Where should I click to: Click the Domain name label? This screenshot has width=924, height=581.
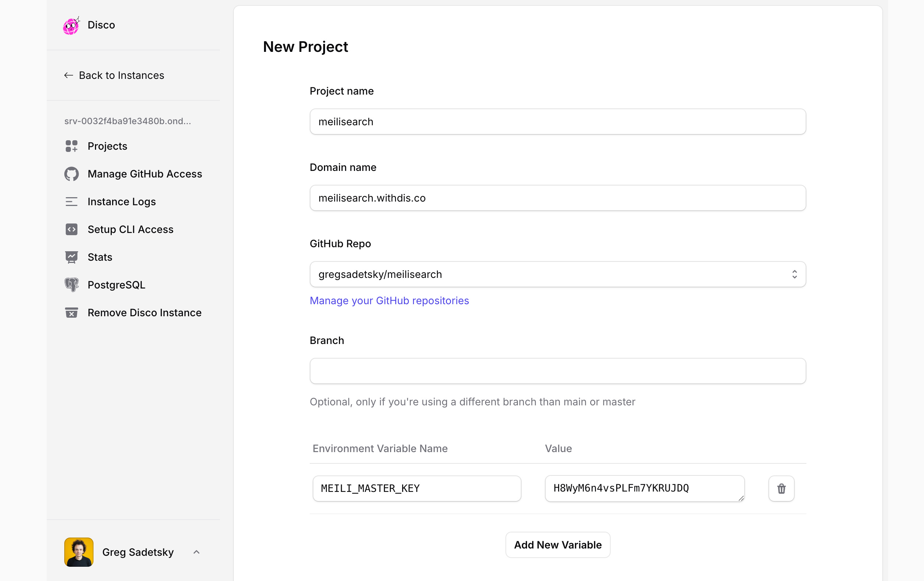coord(343,167)
